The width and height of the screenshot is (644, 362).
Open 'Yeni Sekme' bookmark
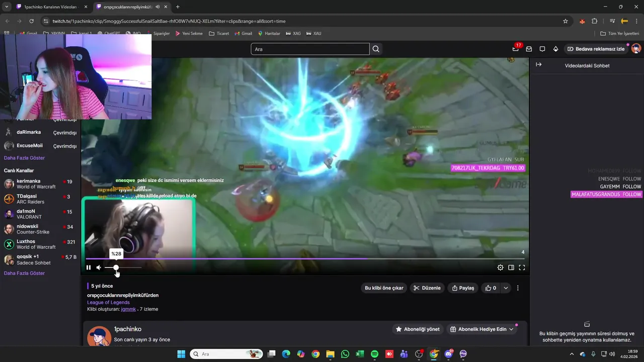[x=189, y=33]
